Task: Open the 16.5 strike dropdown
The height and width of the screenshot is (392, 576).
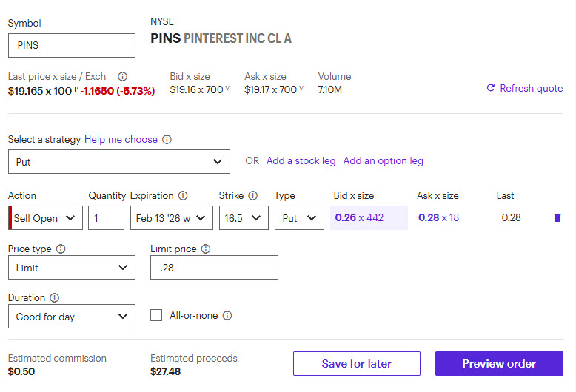Action: (244, 218)
